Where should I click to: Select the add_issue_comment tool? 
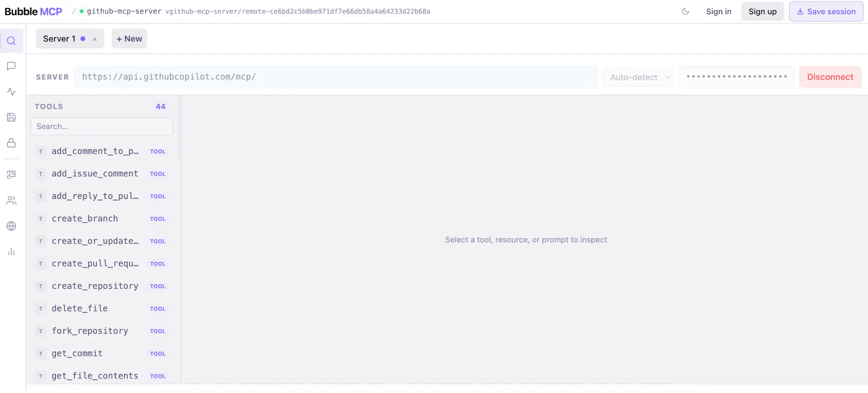(x=103, y=174)
